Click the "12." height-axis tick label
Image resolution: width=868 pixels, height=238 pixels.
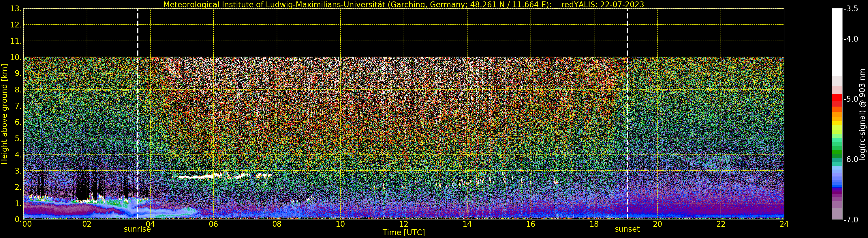point(16,25)
